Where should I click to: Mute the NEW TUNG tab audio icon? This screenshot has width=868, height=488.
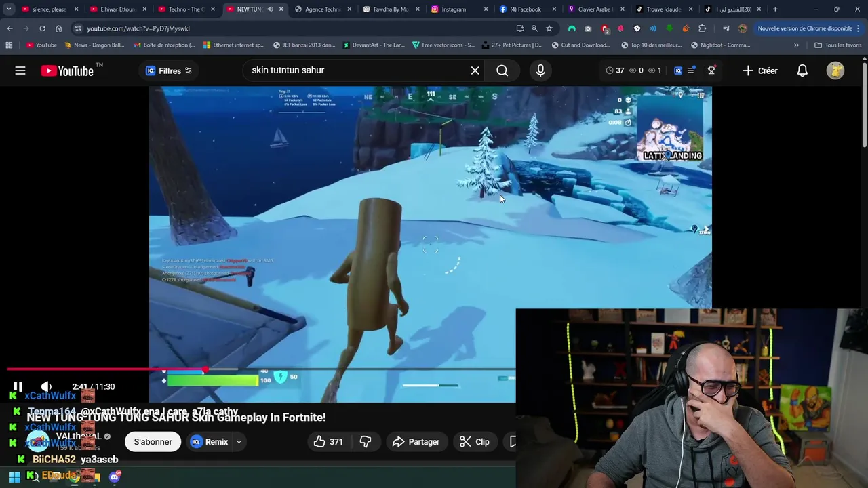point(270,9)
